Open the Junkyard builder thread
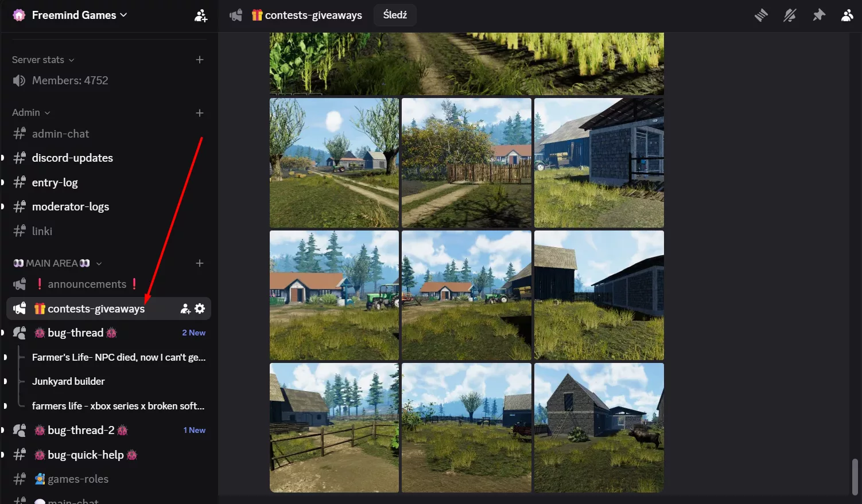The height and width of the screenshot is (504, 862). (68, 381)
